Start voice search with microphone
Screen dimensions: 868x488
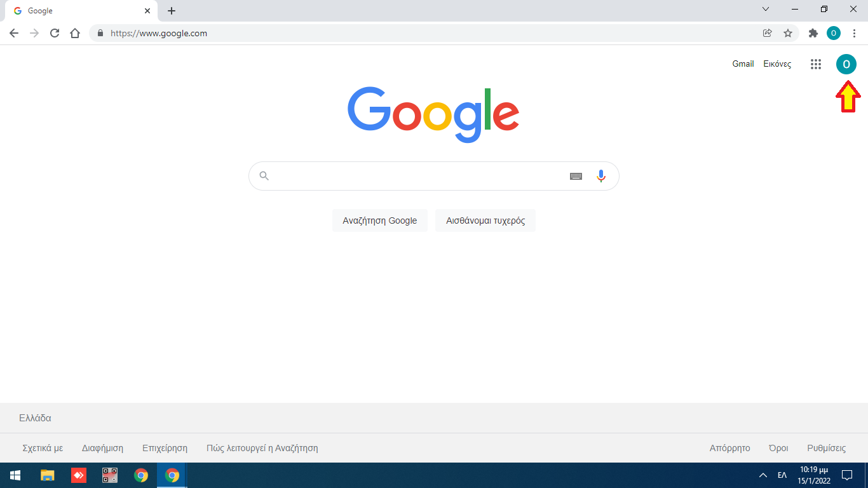click(601, 176)
